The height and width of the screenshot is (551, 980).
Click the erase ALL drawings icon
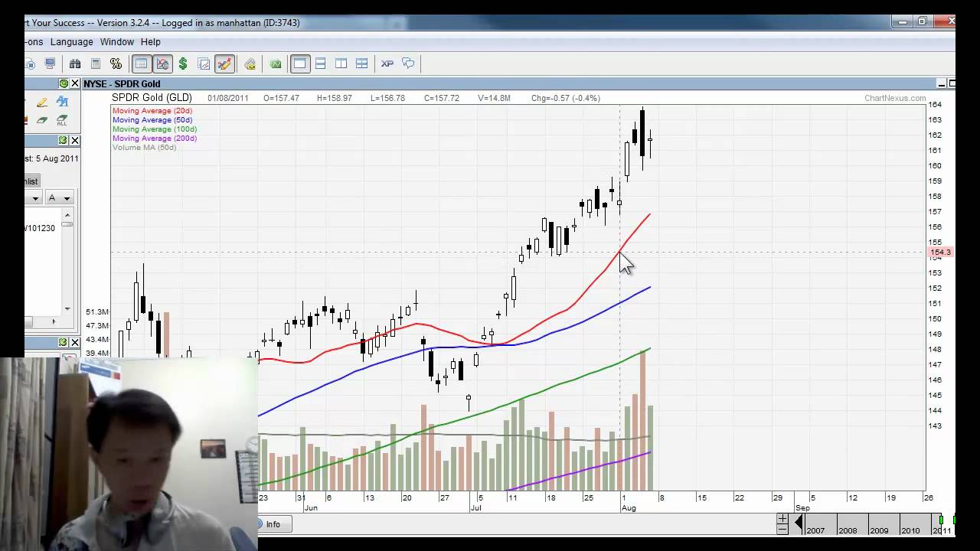click(62, 120)
